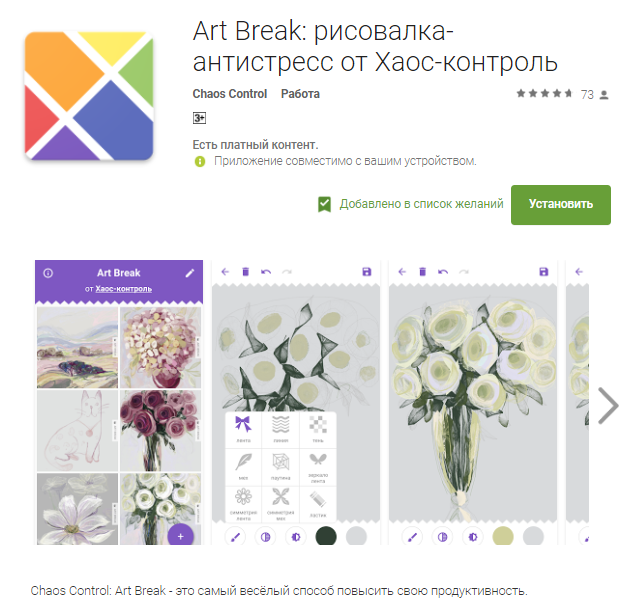Select the spider web brush icon
This screenshot has width=632, height=601.
click(x=281, y=462)
